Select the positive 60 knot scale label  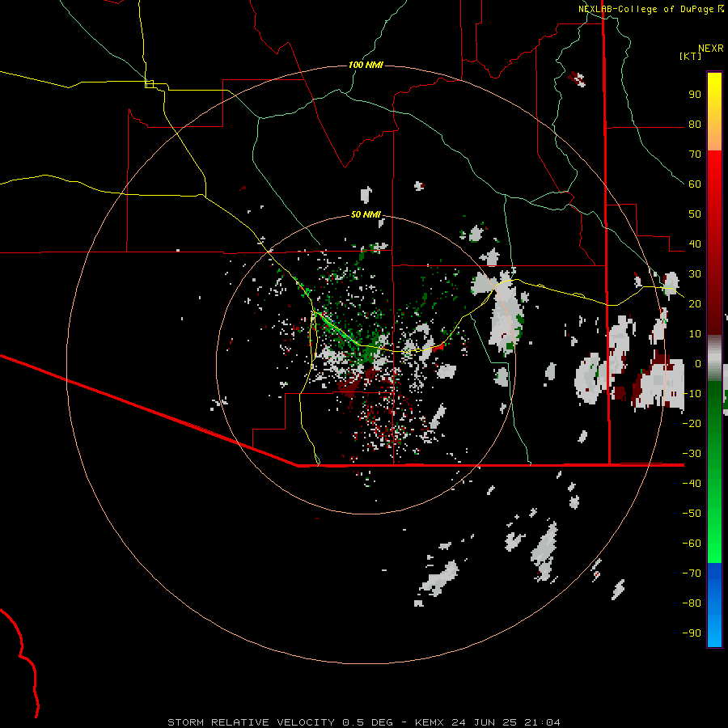coord(695,184)
